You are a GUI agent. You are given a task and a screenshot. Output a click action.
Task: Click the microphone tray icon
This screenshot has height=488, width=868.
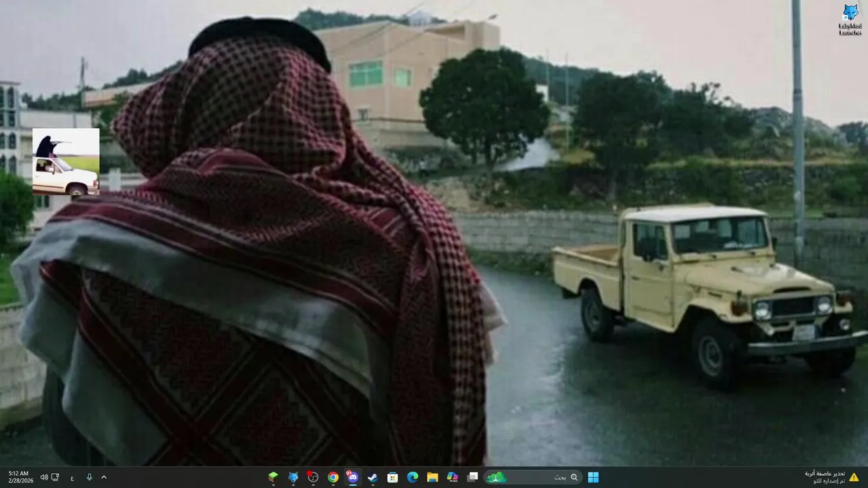click(x=89, y=477)
